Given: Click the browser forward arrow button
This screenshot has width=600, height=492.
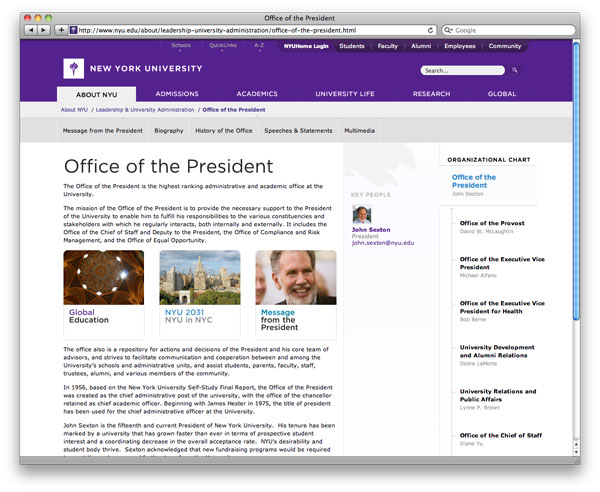Looking at the screenshot, I should coord(43,30).
